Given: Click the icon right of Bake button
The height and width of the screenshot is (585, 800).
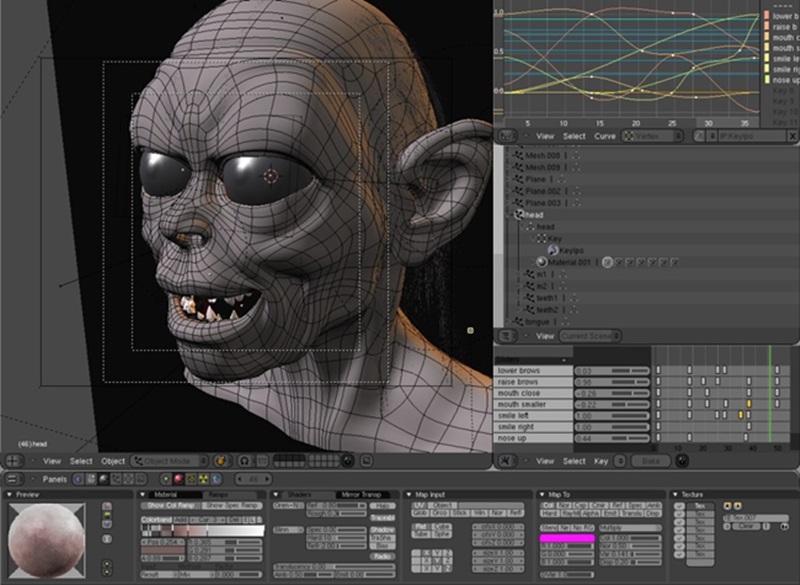Looking at the screenshot, I should pos(682,461).
